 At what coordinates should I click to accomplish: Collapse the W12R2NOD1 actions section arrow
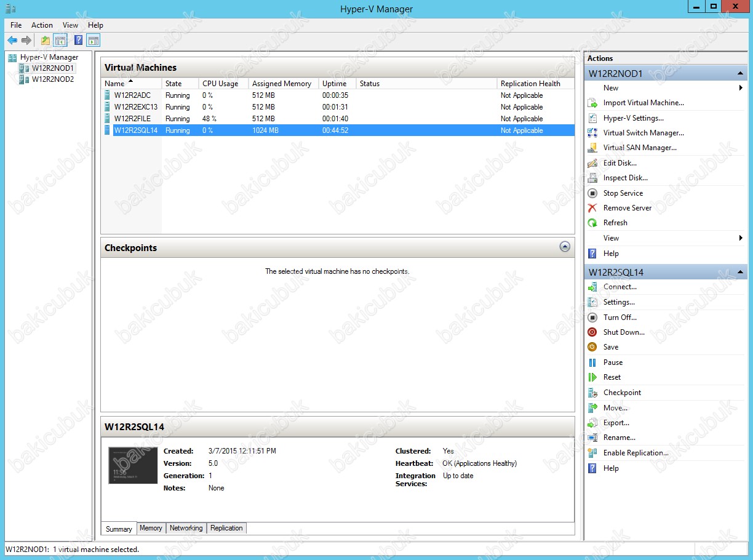[741, 74]
